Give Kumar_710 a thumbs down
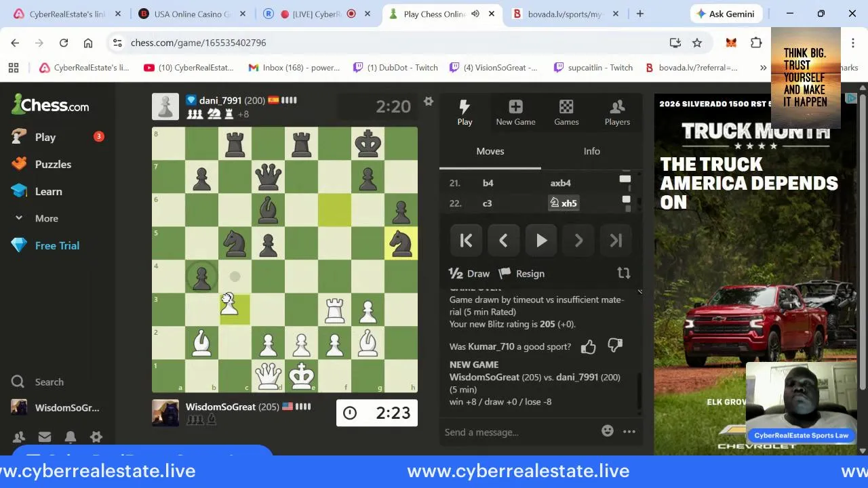 (x=615, y=346)
